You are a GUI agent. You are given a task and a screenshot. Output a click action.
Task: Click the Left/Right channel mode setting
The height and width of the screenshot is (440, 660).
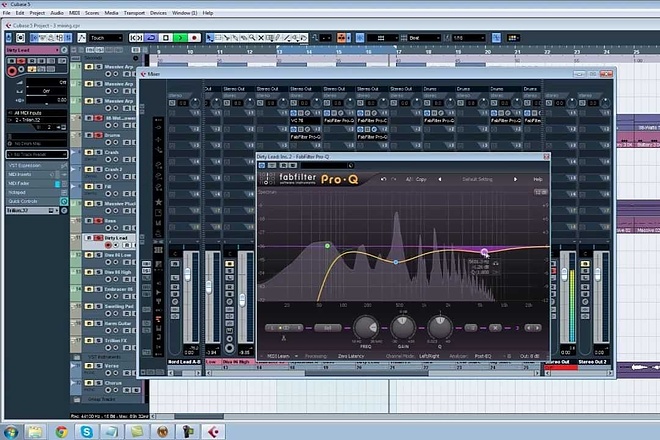[x=429, y=356]
